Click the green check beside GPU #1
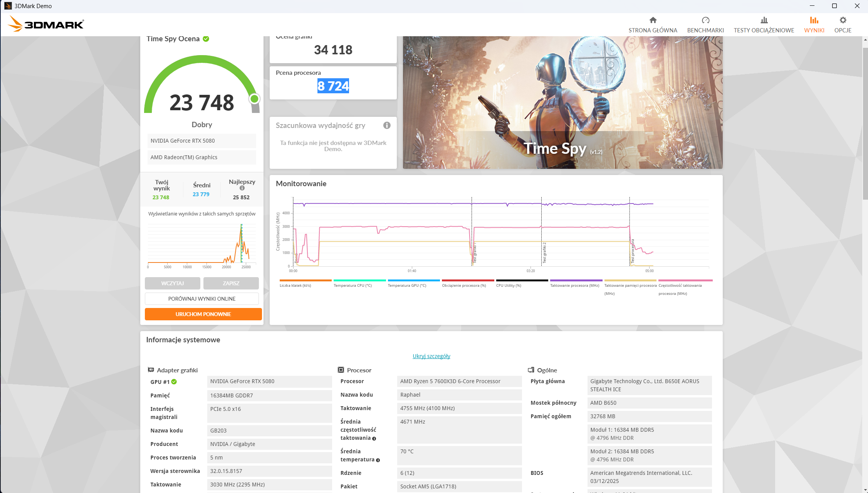868x493 pixels. [x=174, y=382]
